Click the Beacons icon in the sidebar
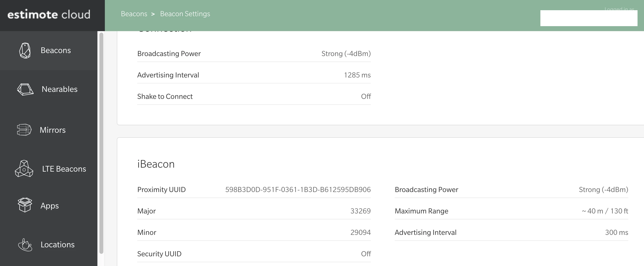Image resolution: width=644 pixels, height=266 pixels. pos(25,51)
